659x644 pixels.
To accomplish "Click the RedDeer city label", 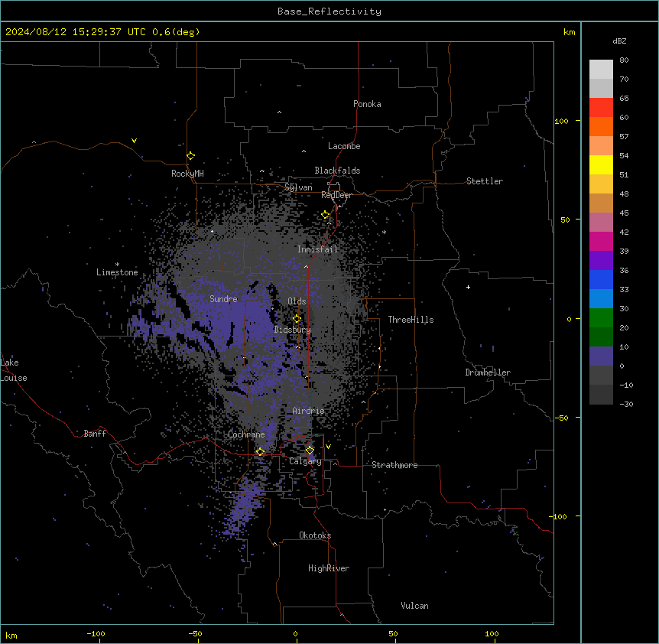I will click(336, 195).
